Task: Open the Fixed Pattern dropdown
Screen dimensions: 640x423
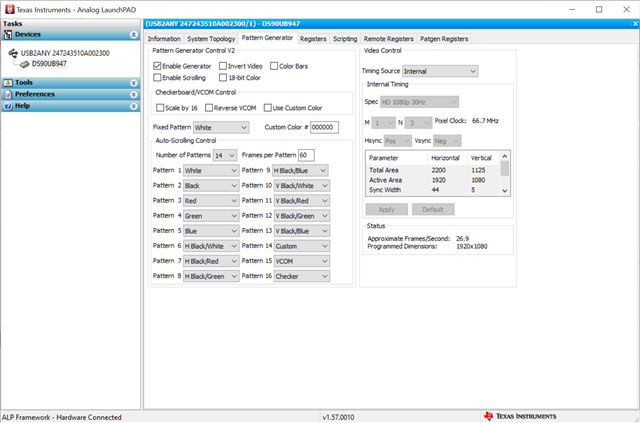Action: (221, 127)
